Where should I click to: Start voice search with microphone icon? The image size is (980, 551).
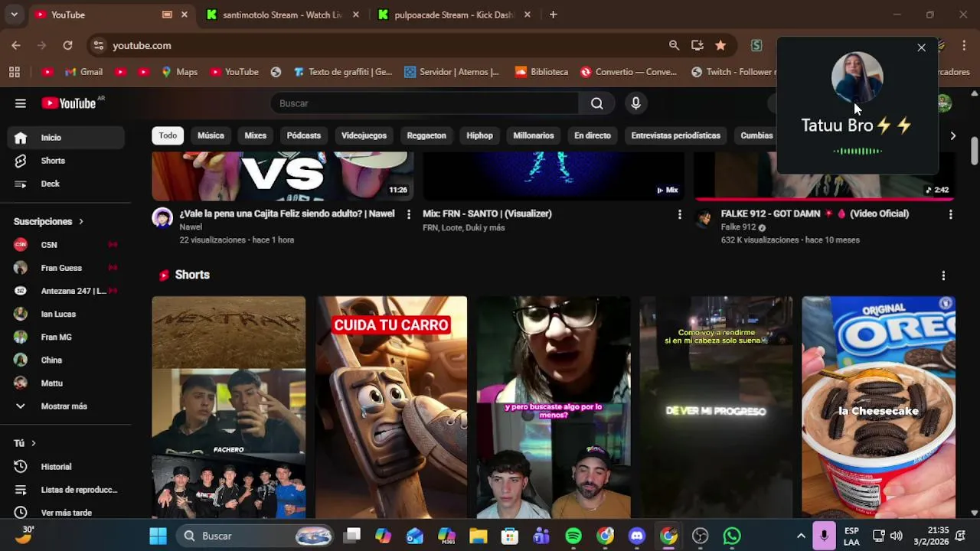(635, 103)
